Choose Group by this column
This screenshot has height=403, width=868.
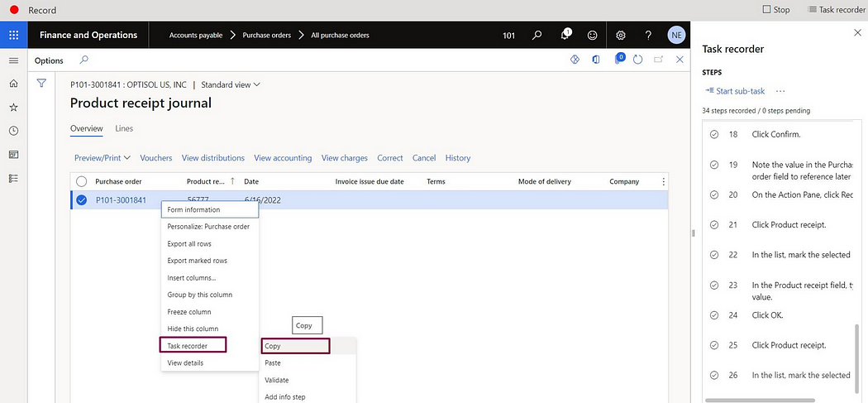pos(210,295)
